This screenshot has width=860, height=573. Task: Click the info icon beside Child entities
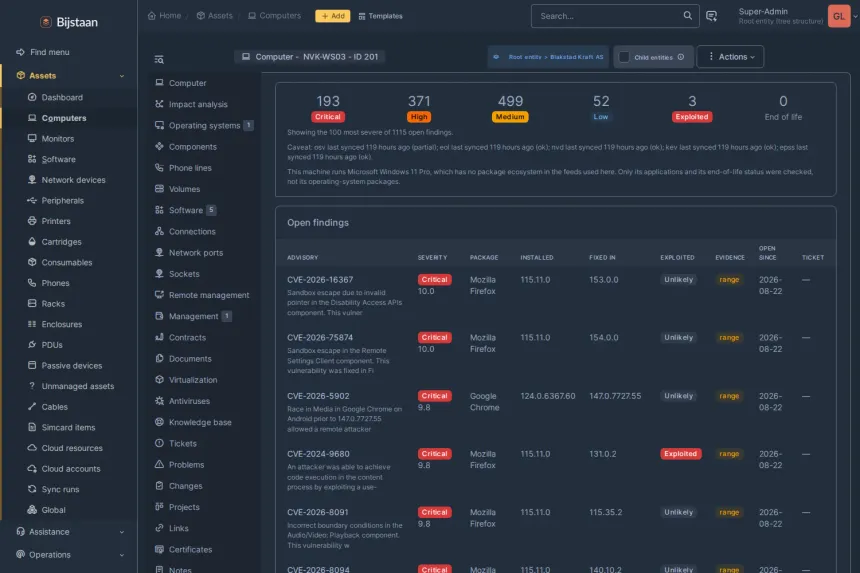[x=681, y=57]
